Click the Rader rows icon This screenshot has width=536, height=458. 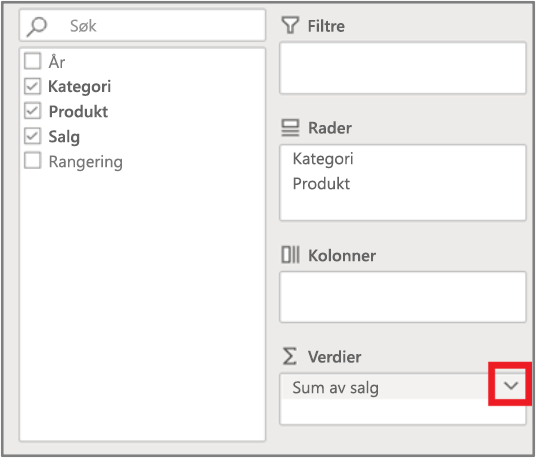(x=290, y=128)
